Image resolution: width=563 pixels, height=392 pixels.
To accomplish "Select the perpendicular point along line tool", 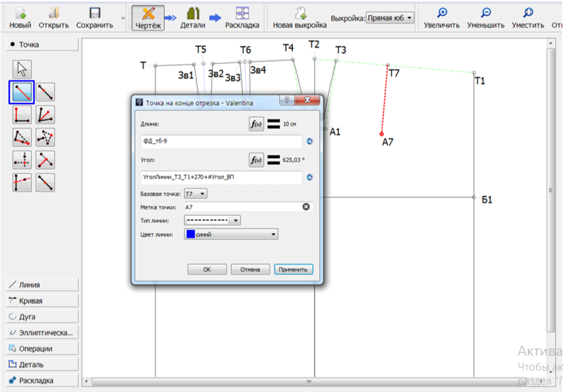I will [x=45, y=160].
